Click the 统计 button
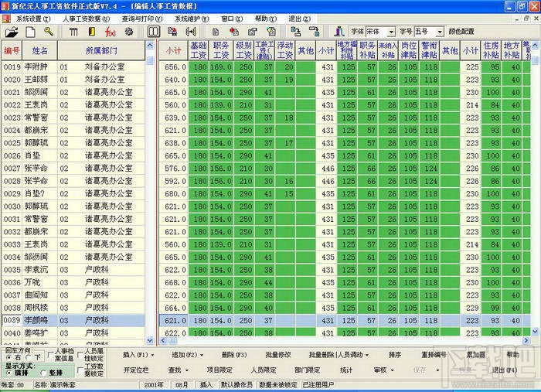Viewport: 541px width, 392px height. click(346, 370)
